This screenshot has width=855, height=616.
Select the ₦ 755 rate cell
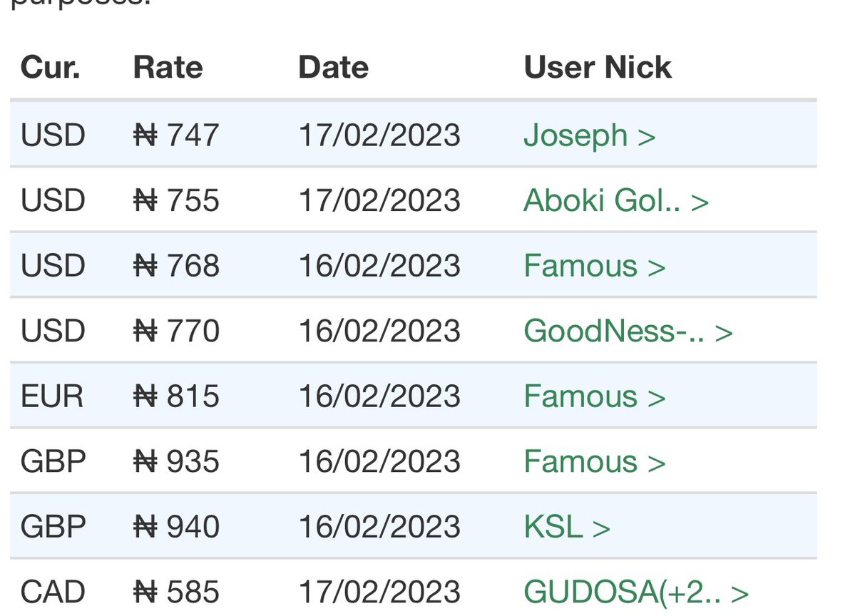point(176,201)
